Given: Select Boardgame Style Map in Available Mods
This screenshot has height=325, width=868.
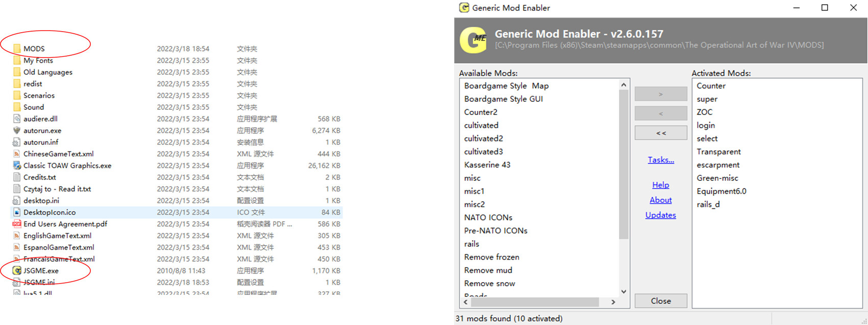Looking at the screenshot, I should 506,86.
